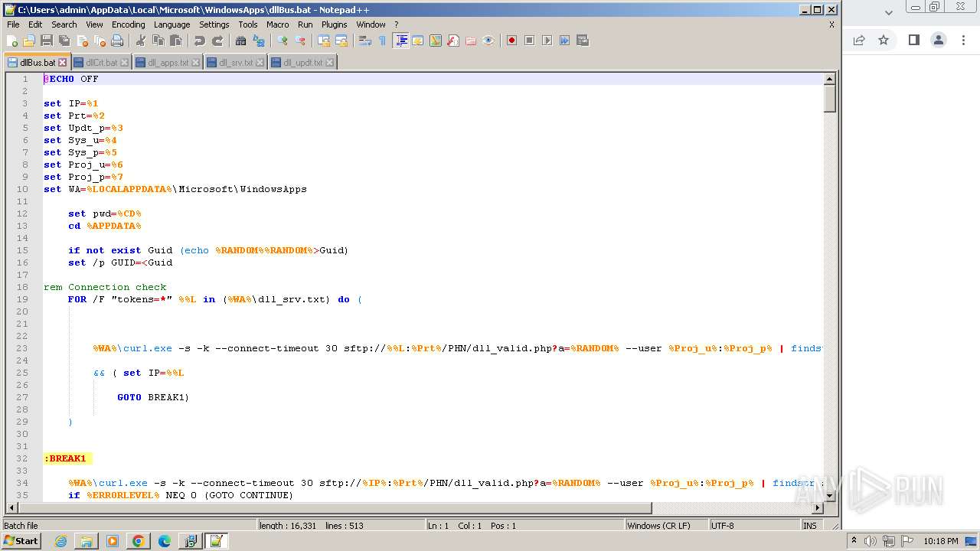This screenshot has height=551, width=980.
Task: Save the recorded macro icon
Action: coord(582,41)
